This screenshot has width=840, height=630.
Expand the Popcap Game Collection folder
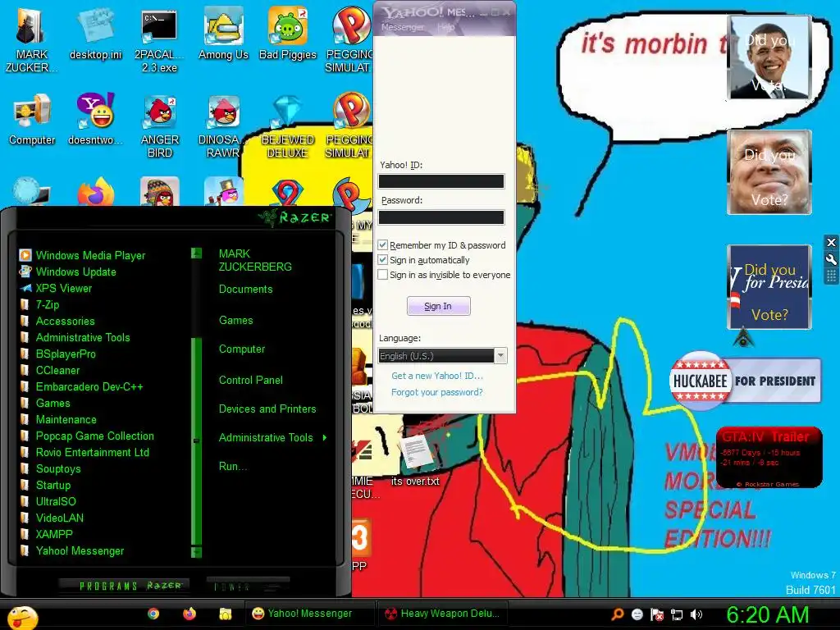click(94, 436)
